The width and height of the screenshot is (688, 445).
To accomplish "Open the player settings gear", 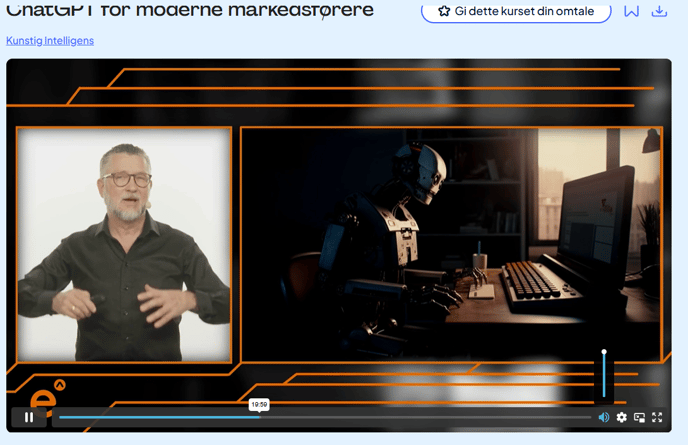I will coord(622,417).
